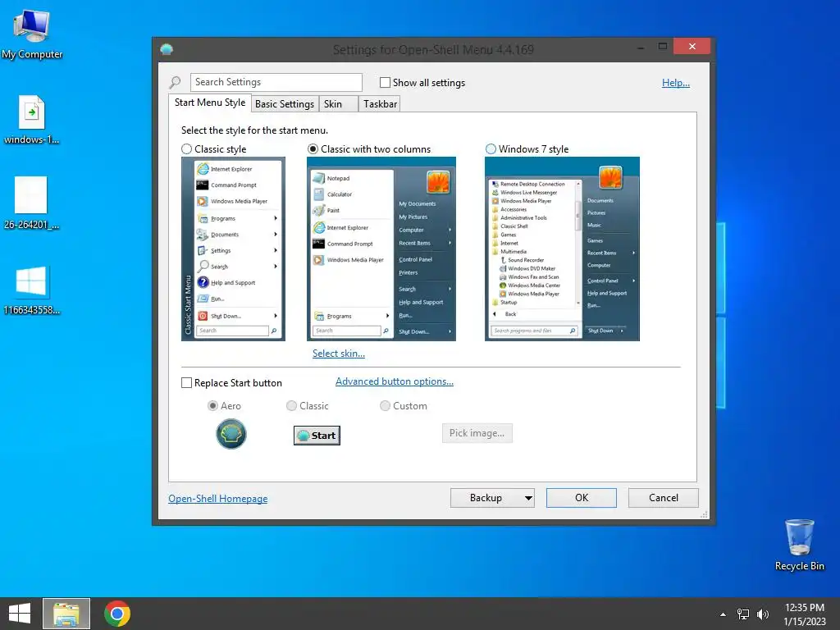This screenshot has height=630, width=840.
Task: Switch to the Basic Settings tab
Action: click(x=285, y=104)
